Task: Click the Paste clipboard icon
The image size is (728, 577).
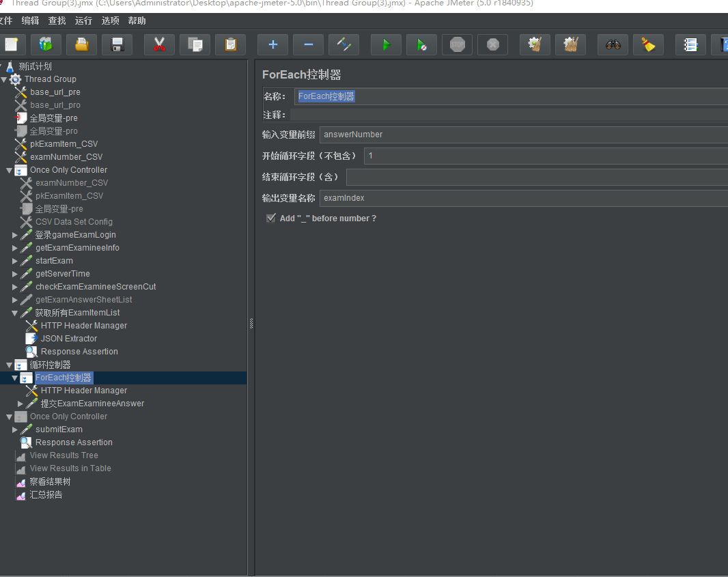Action: tap(231, 44)
